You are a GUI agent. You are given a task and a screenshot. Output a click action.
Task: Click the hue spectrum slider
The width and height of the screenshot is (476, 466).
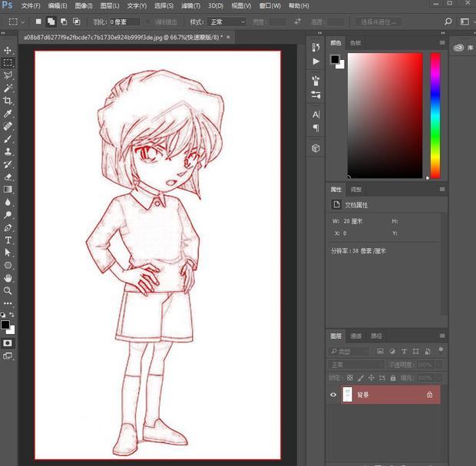(x=435, y=116)
